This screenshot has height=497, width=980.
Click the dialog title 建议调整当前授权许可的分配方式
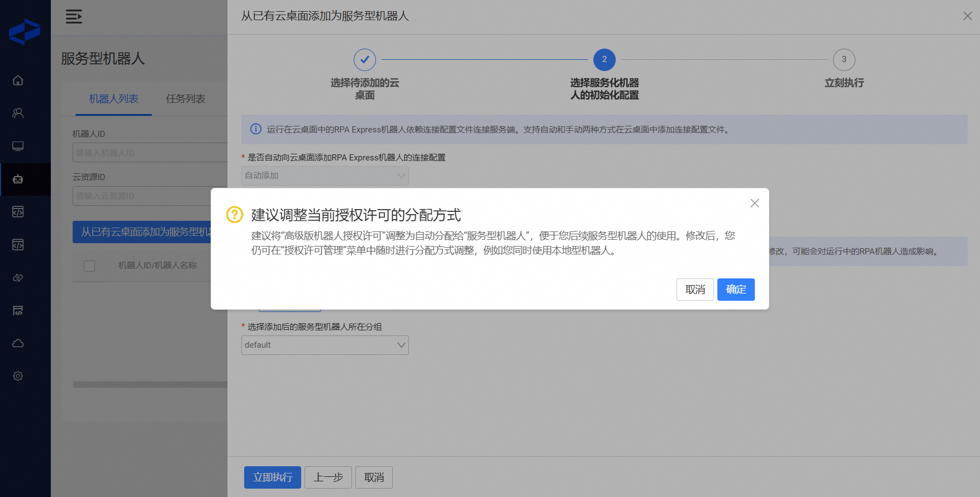pyautogui.click(x=356, y=215)
